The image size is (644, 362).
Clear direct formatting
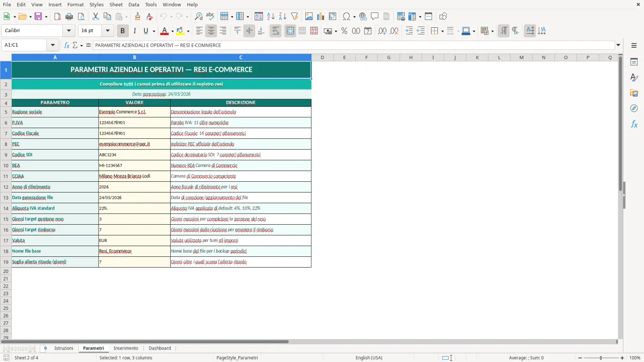[149, 17]
